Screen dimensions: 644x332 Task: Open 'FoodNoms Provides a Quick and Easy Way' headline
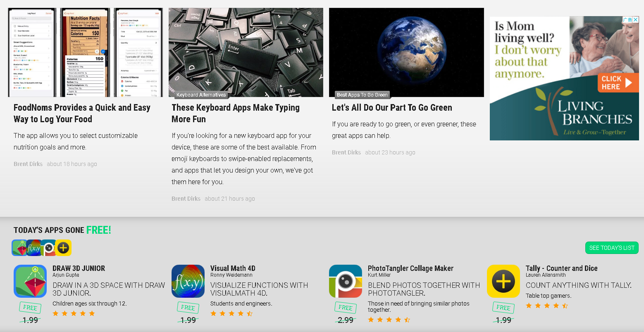(x=82, y=113)
